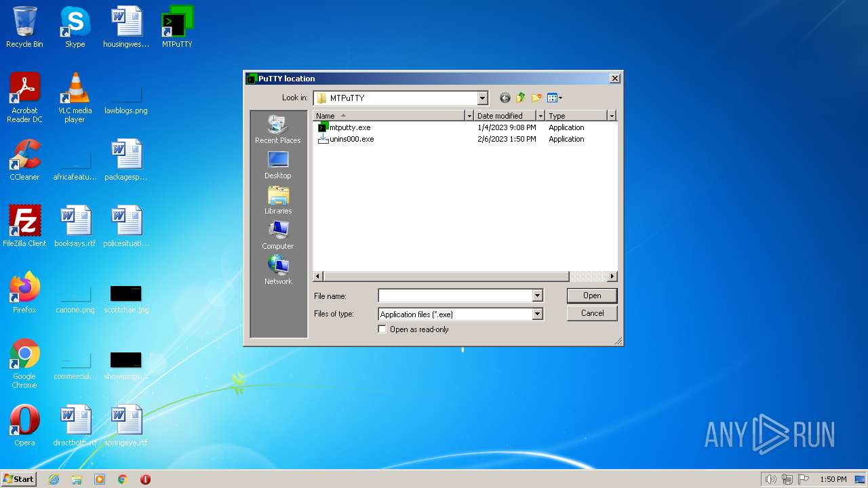Select Computer in places sidebar
Viewport: 868px width, 488px height.
[x=278, y=235]
